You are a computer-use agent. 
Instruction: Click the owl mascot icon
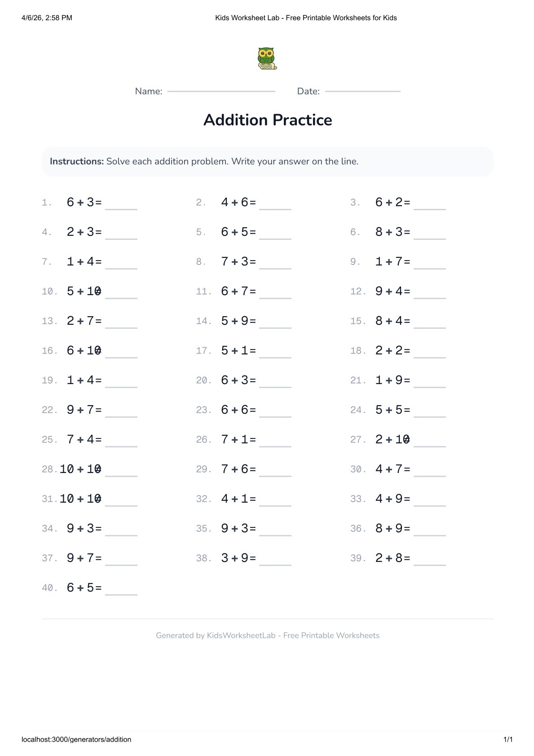(267, 59)
